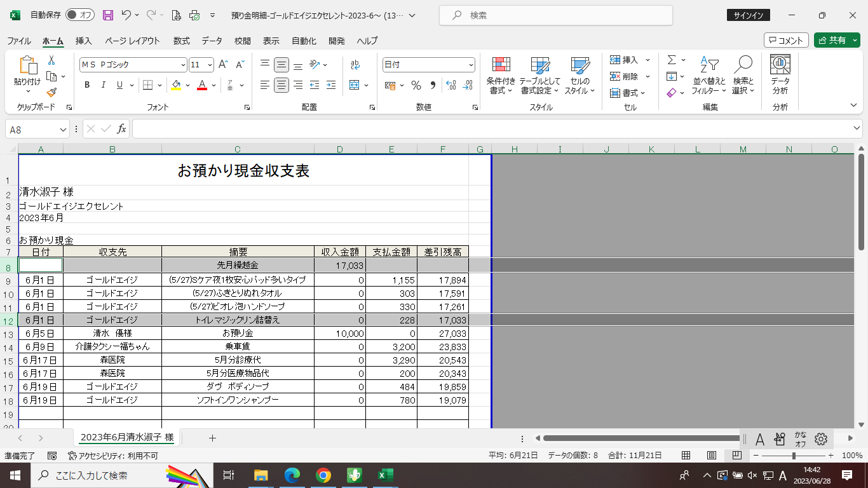Expand the number format dropdown showing 日付
Screen dimensions: 868x488
pos(471,65)
